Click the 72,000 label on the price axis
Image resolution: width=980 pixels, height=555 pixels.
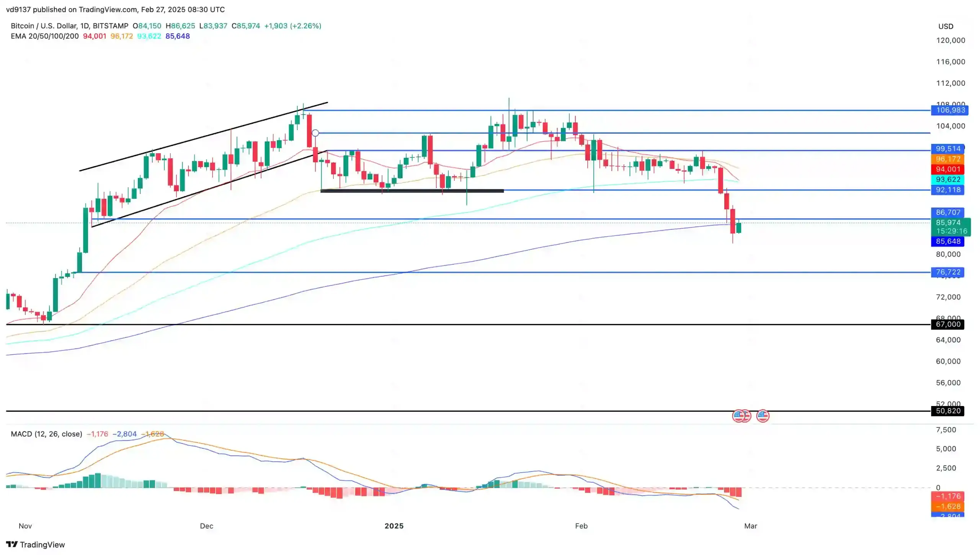pos(948,297)
